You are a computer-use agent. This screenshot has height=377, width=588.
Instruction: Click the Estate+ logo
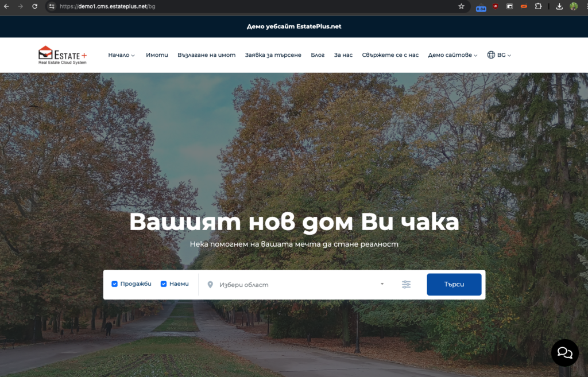coord(63,55)
